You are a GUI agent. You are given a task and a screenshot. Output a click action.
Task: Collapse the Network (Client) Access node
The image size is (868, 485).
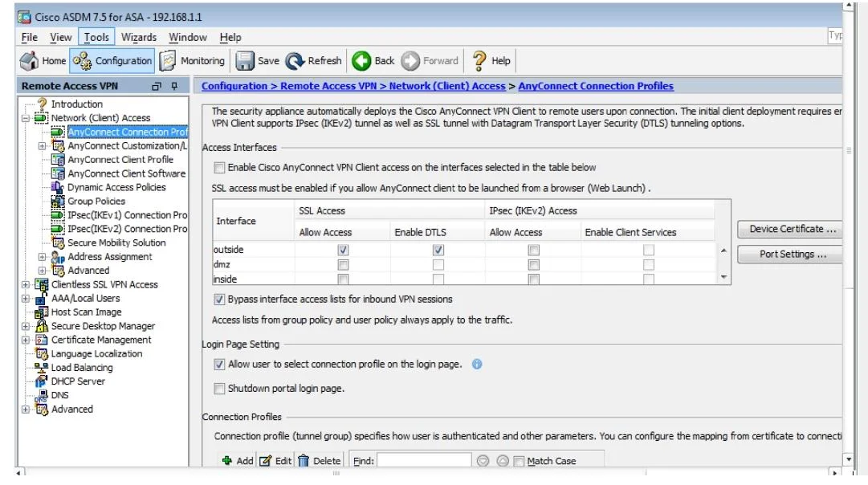click(x=26, y=118)
